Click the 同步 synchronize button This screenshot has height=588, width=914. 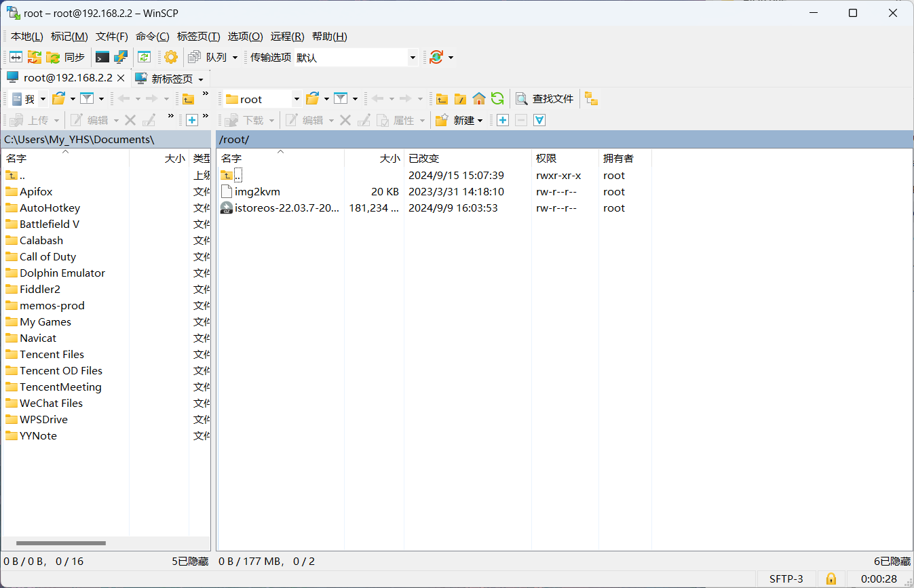(x=66, y=58)
